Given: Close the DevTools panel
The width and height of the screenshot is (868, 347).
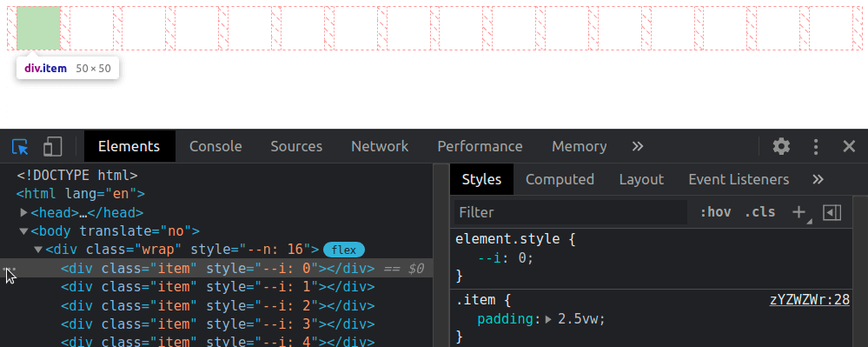Looking at the screenshot, I should point(849,146).
